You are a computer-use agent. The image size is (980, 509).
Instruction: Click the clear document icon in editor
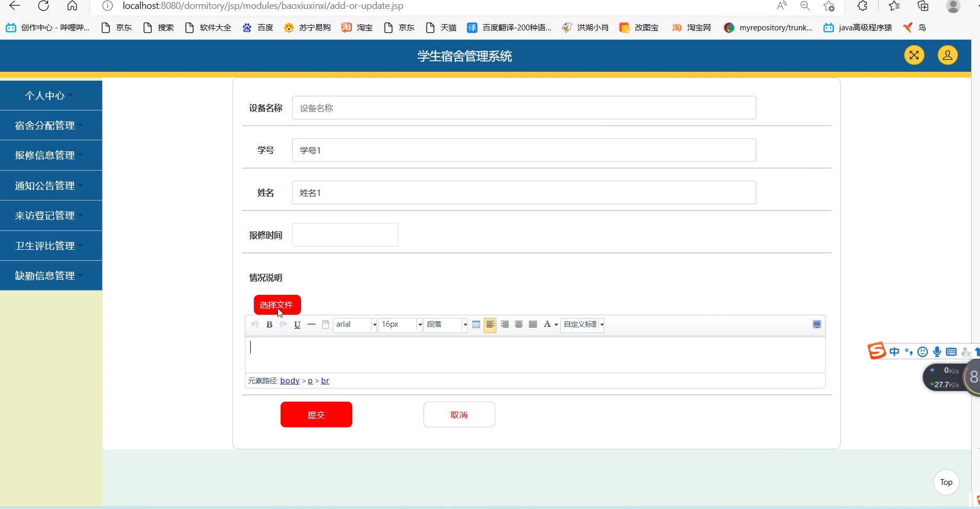coord(326,325)
